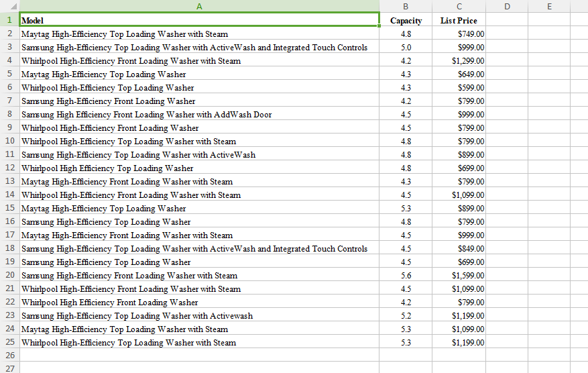Click Whirlpool High Efficiency Top Loading Washer in row 12
This screenshot has width=588, height=373.
[200, 168]
